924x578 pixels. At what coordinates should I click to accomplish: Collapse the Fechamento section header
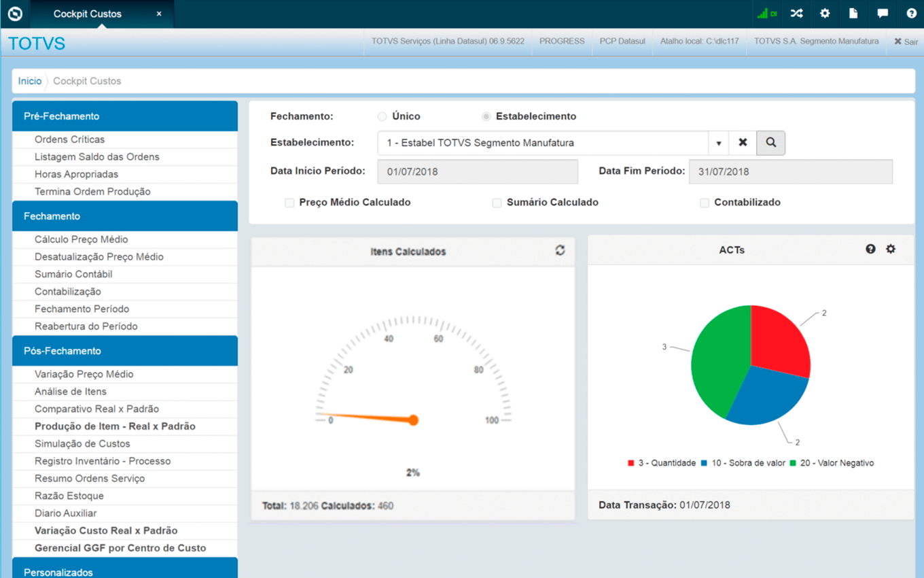pyautogui.click(x=125, y=216)
